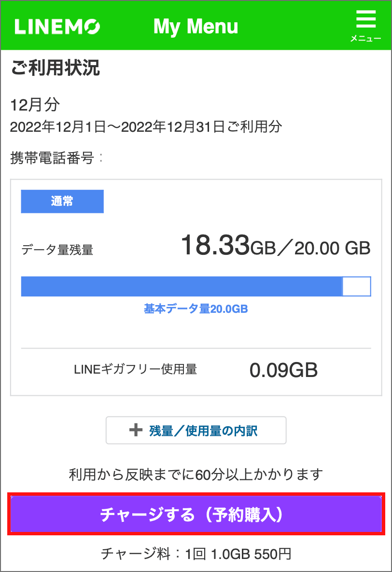Click the 基本データ量20.0GB blue label
392x572 pixels.
tap(196, 309)
